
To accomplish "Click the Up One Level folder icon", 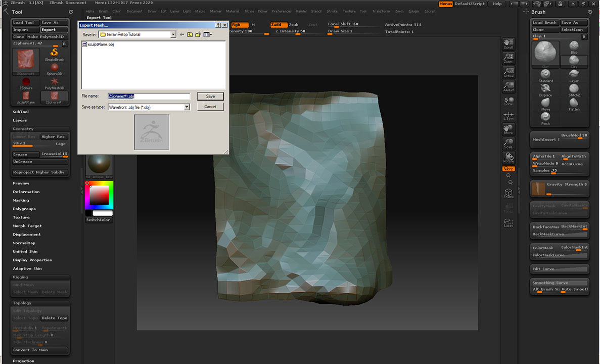I will (x=190, y=34).
